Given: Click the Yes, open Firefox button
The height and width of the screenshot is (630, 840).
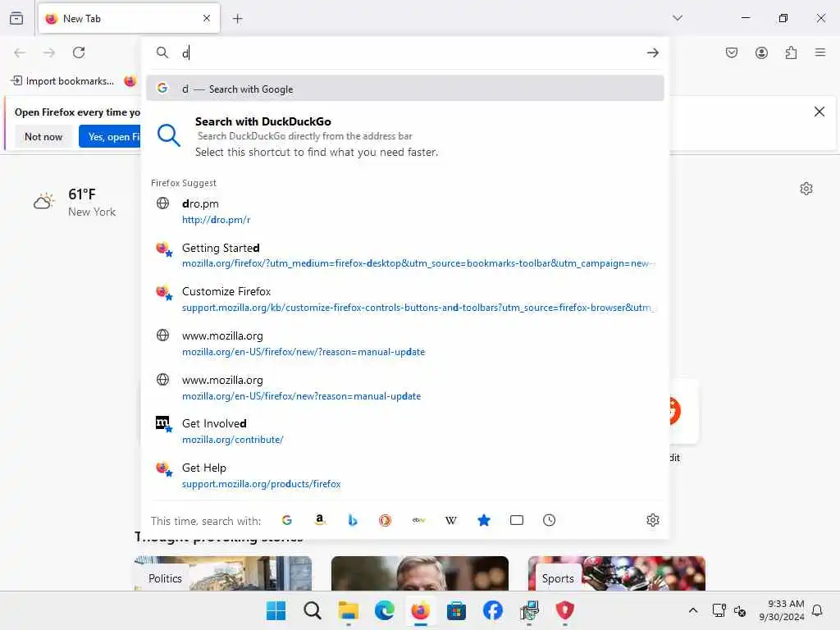Looking at the screenshot, I should tap(111, 137).
